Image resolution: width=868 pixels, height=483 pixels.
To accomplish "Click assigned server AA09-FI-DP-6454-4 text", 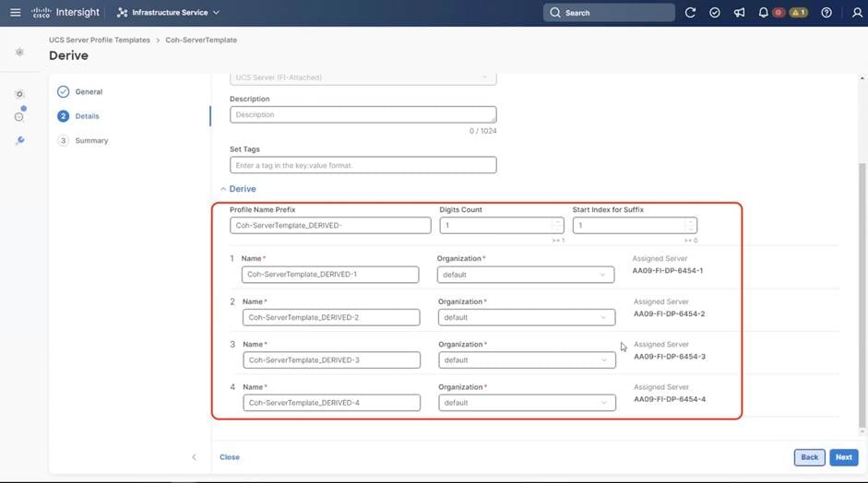I will (x=670, y=399).
